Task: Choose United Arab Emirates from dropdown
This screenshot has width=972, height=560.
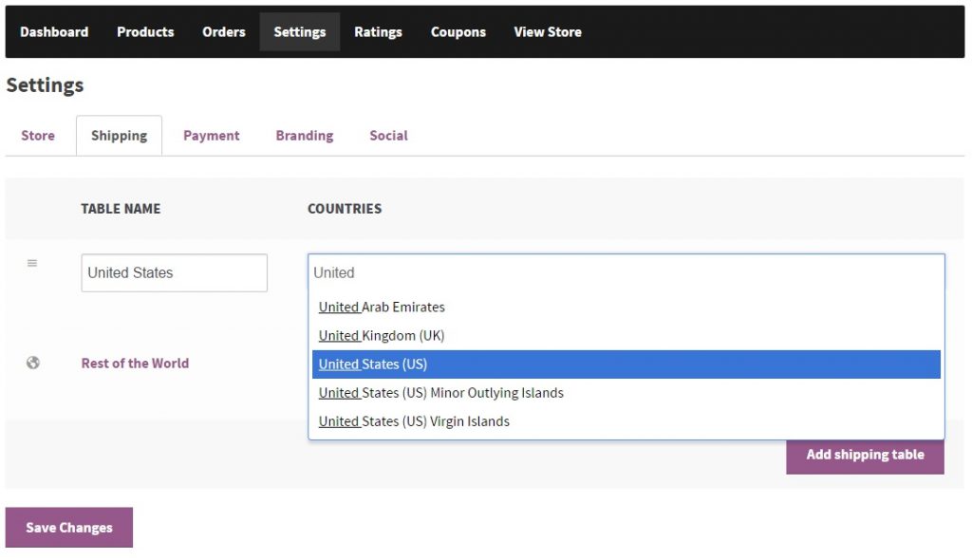Action: point(382,308)
